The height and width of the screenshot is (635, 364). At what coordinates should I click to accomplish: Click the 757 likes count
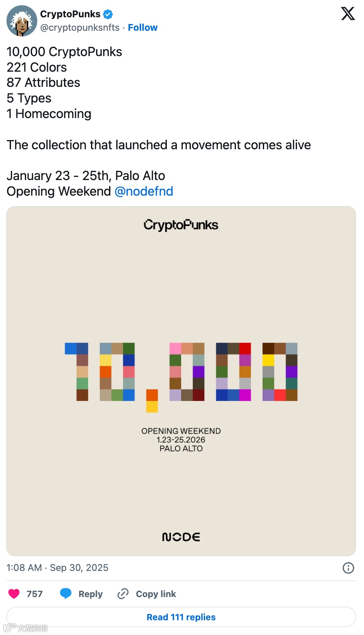(x=35, y=594)
